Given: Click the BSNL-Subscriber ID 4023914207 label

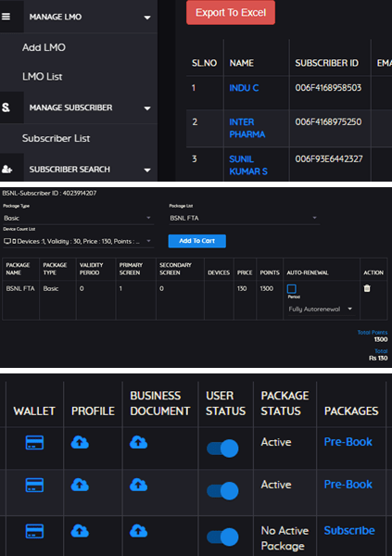Looking at the screenshot, I should pyautogui.click(x=49, y=194).
